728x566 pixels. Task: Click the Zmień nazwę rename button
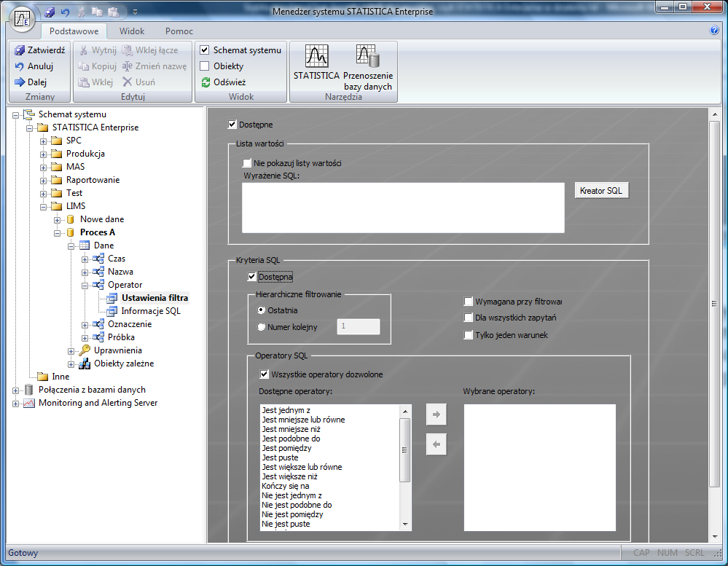154,66
